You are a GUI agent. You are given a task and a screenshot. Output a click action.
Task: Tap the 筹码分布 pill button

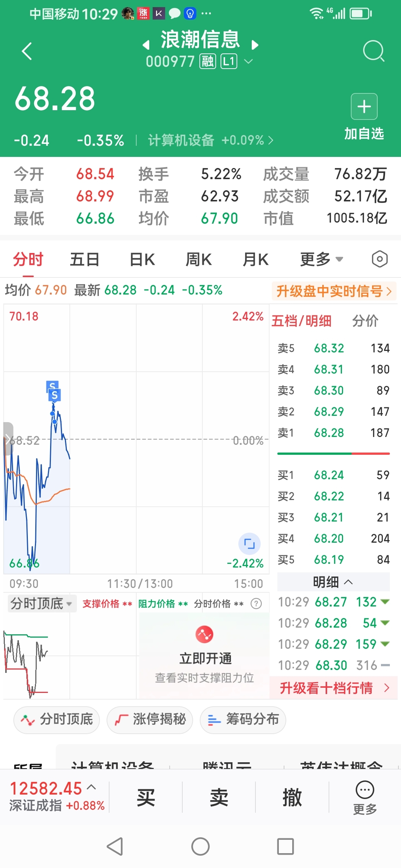[243, 720]
